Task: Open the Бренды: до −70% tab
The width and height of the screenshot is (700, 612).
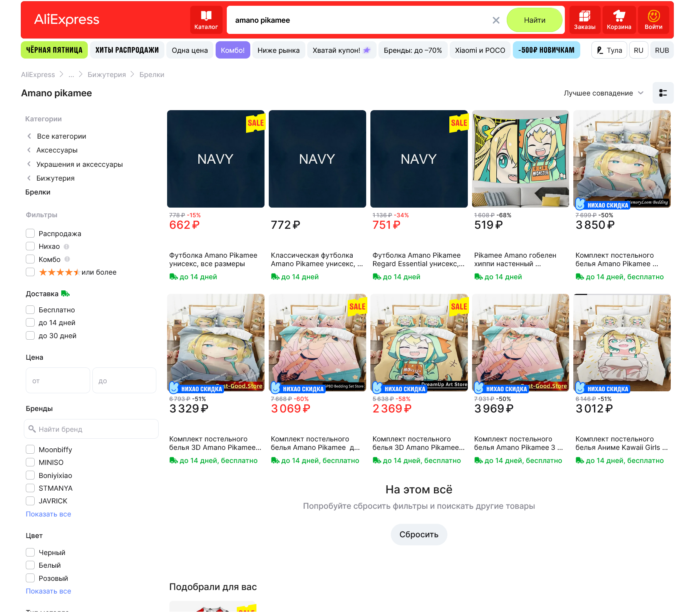Action: pyautogui.click(x=413, y=50)
